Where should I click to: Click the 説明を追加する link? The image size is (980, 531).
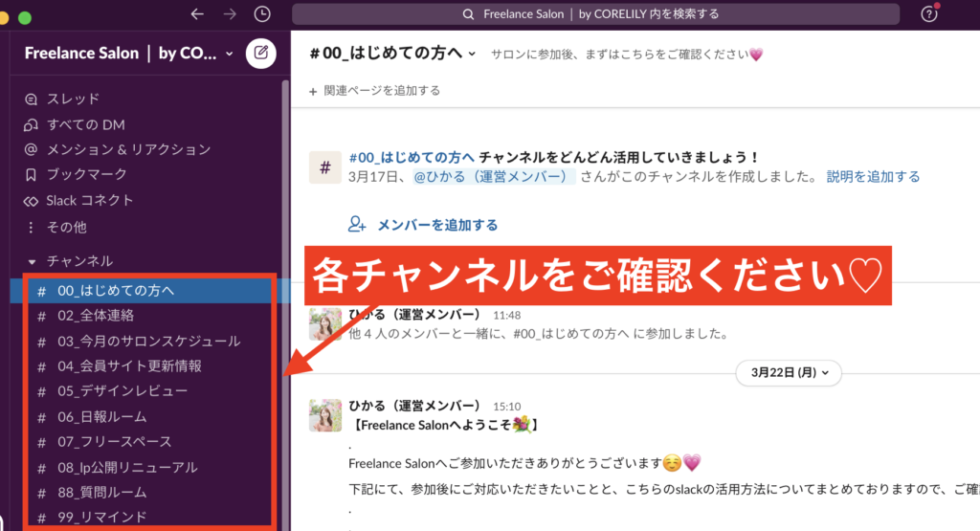873,176
